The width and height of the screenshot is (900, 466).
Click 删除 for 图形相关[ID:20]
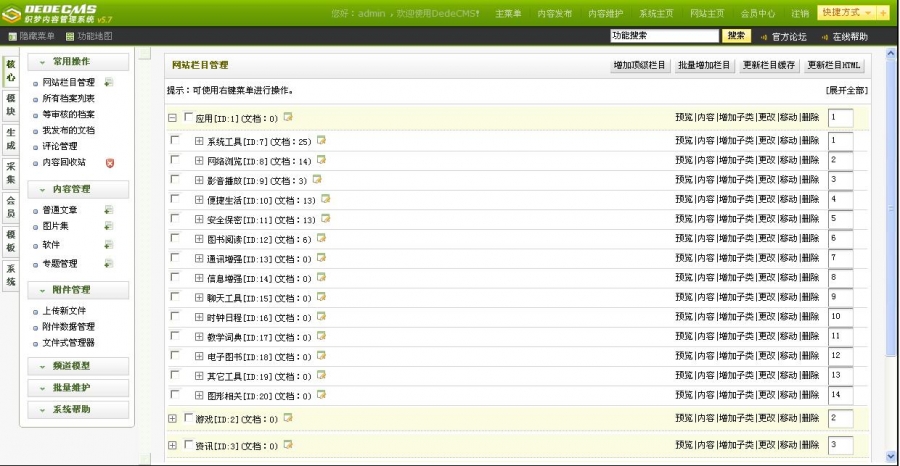pos(810,395)
